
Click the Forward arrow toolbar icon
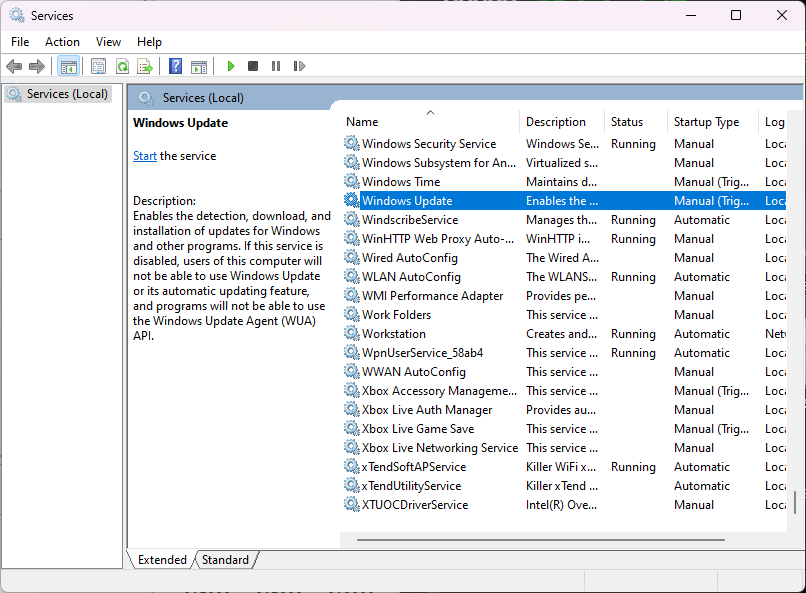click(x=37, y=66)
